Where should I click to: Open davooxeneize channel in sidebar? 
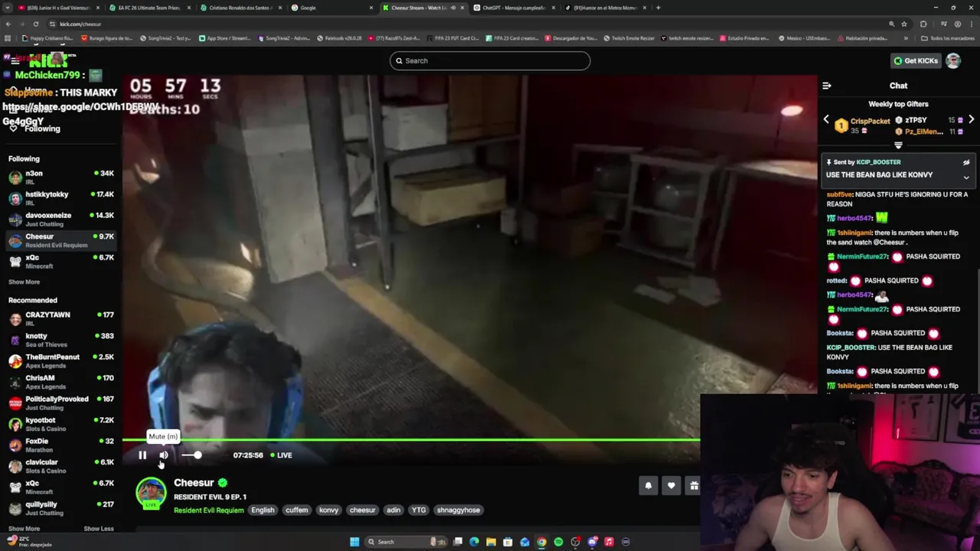tap(61, 219)
